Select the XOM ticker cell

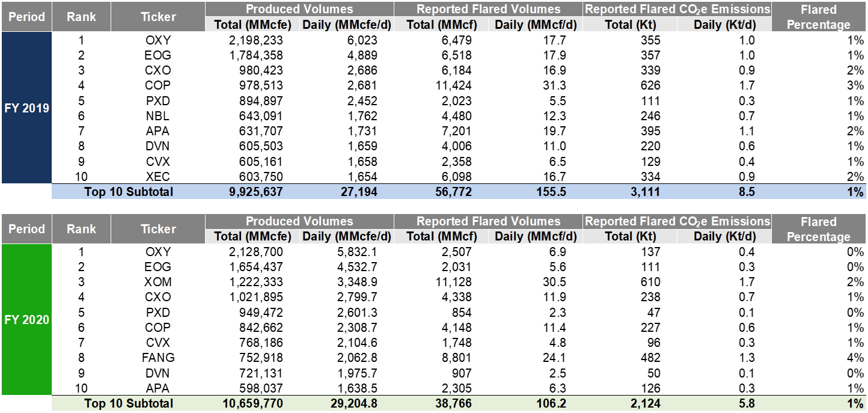click(158, 282)
